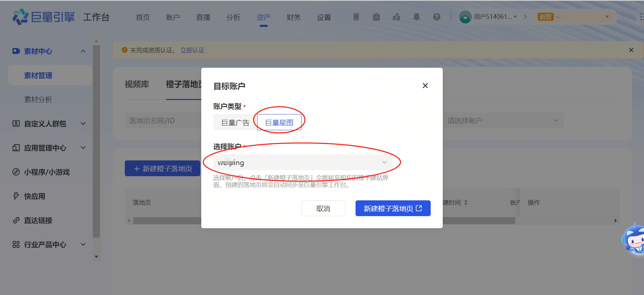644x295 pixels.
Task: Switch to the 视频库 tab
Action: pyautogui.click(x=137, y=84)
